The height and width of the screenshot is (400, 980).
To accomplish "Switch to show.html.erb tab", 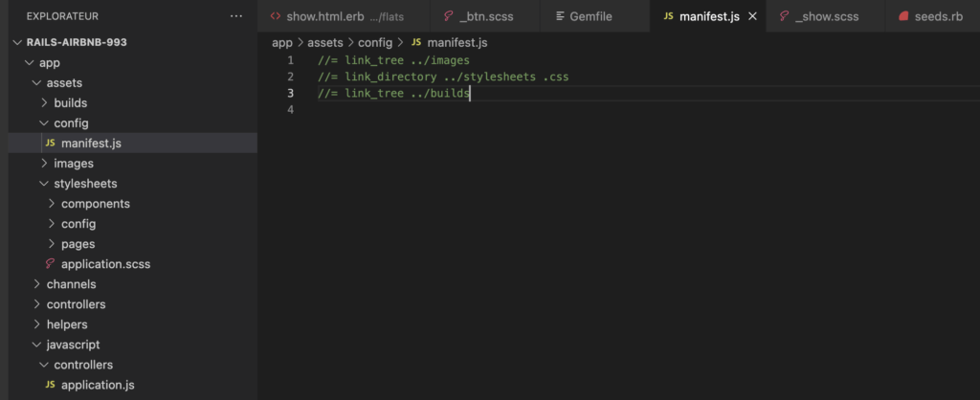I will tap(344, 16).
